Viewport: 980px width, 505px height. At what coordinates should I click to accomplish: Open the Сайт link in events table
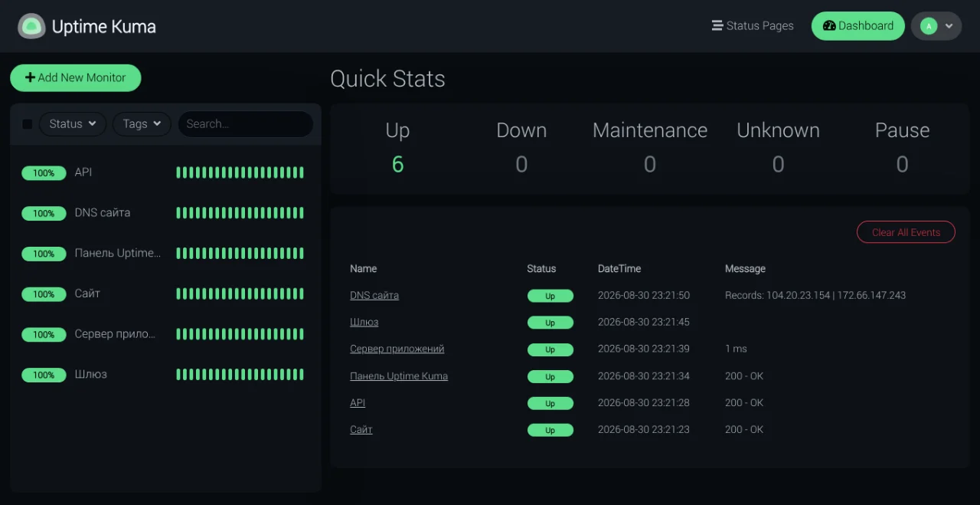tap(361, 430)
